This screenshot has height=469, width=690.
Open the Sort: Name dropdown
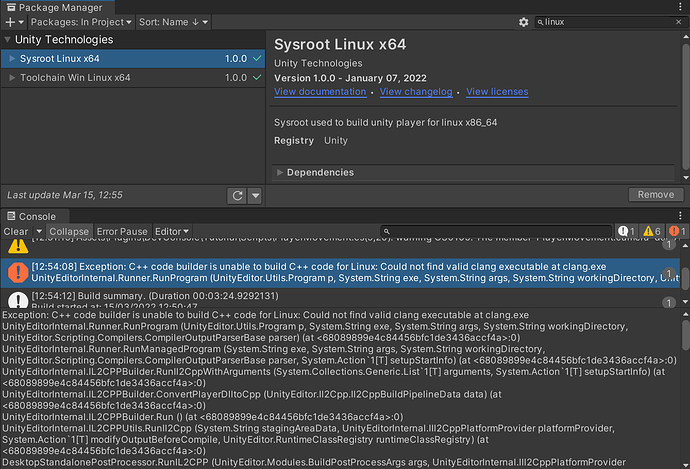174,21
